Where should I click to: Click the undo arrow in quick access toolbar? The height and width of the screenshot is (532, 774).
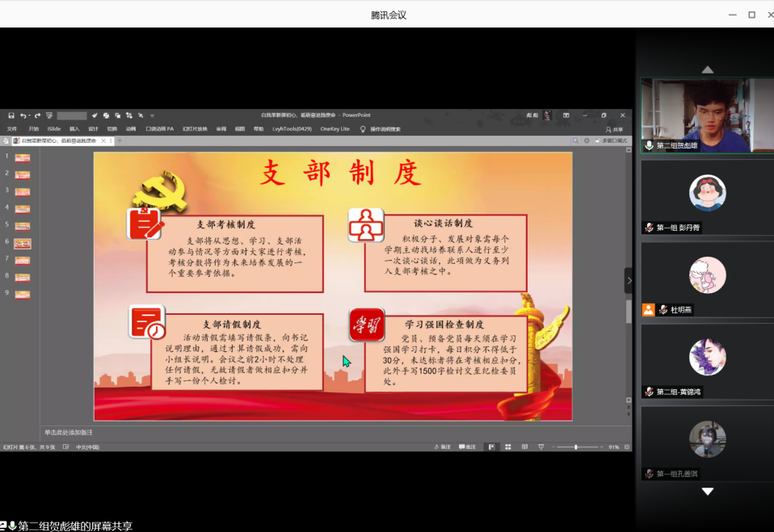click(23, 115)
